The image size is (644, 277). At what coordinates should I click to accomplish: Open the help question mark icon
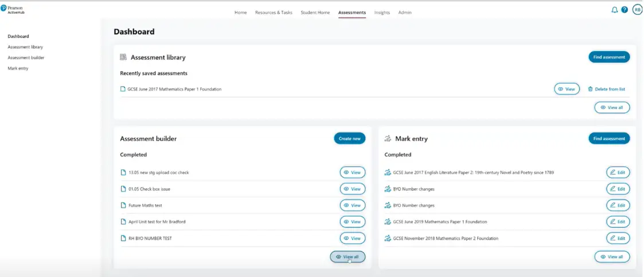625,10
